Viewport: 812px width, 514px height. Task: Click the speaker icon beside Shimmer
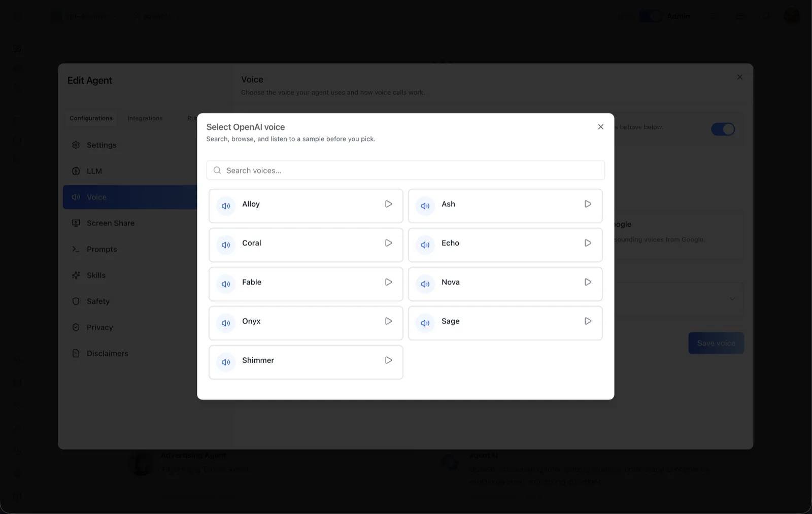[226, 362]
